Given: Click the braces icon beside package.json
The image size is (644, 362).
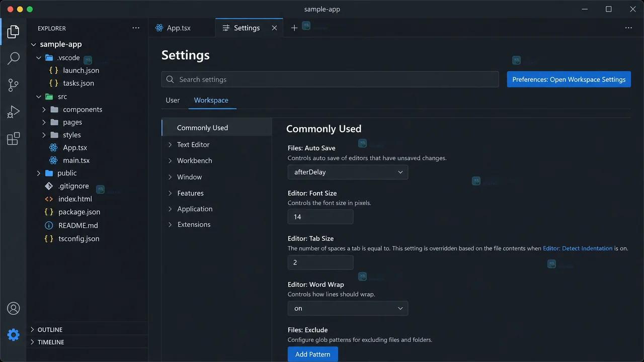Looking at the screenshot, I should point(49,212).
